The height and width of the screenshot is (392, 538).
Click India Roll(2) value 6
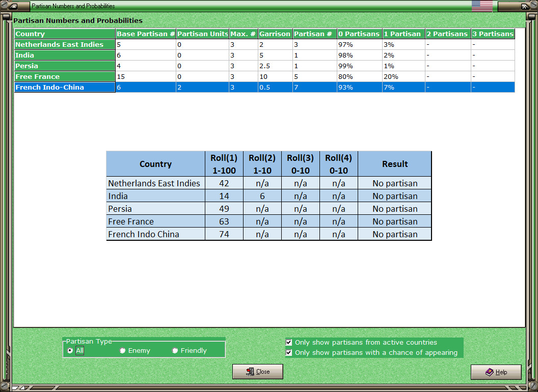[262, 196]
